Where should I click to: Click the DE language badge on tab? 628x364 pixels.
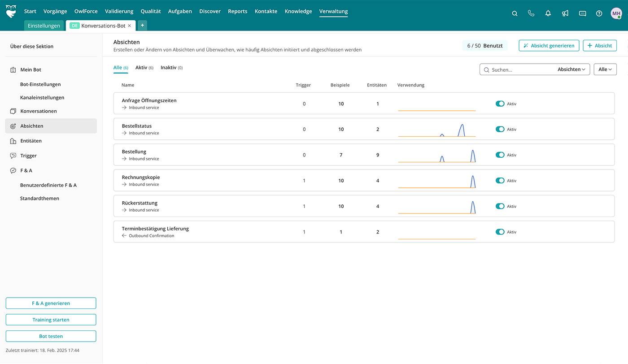(74, 26)
